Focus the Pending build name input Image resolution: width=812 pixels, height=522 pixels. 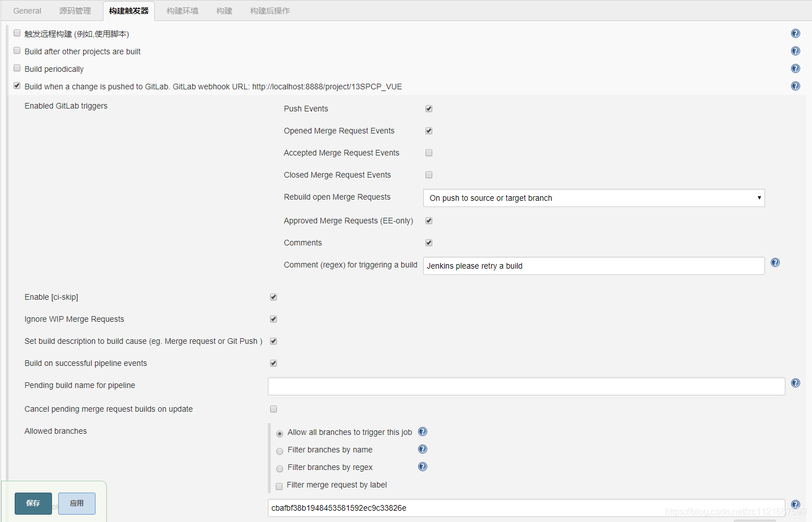527,386
